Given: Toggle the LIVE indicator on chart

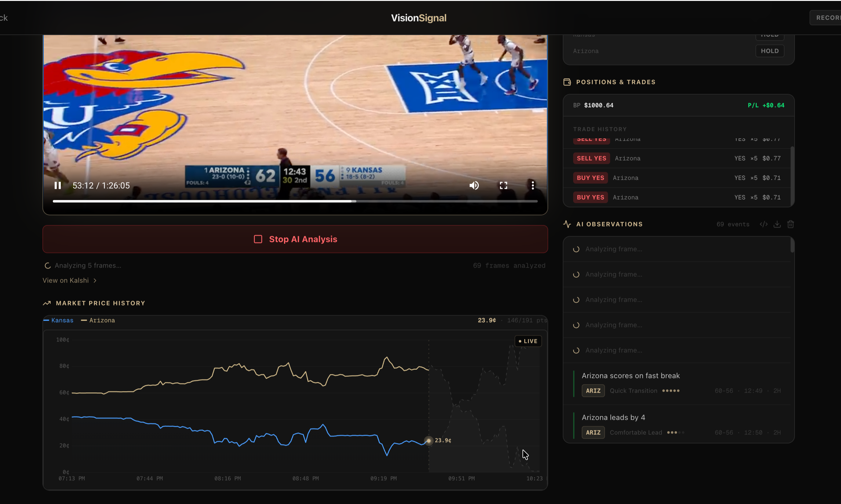Looking at the screenshot, I should 528,341.
